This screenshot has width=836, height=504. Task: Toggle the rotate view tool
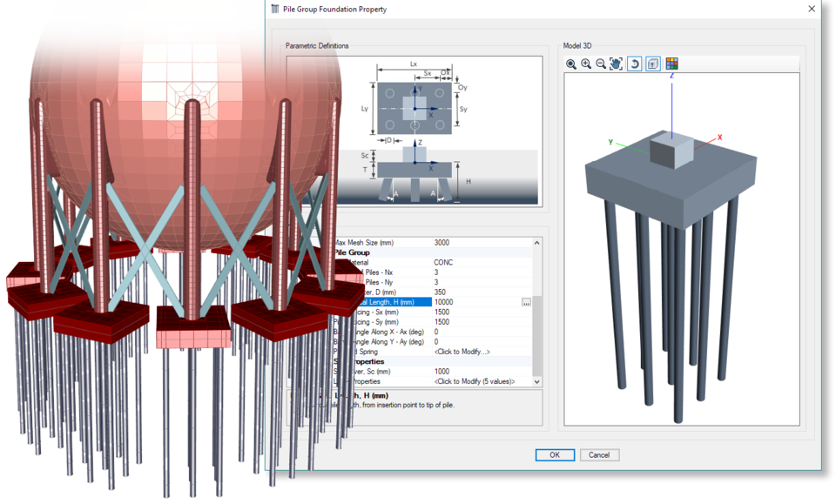click(x=635, y=64)
